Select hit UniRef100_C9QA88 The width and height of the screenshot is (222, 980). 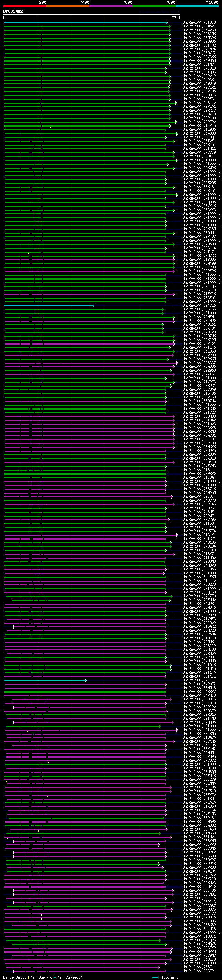199,416
